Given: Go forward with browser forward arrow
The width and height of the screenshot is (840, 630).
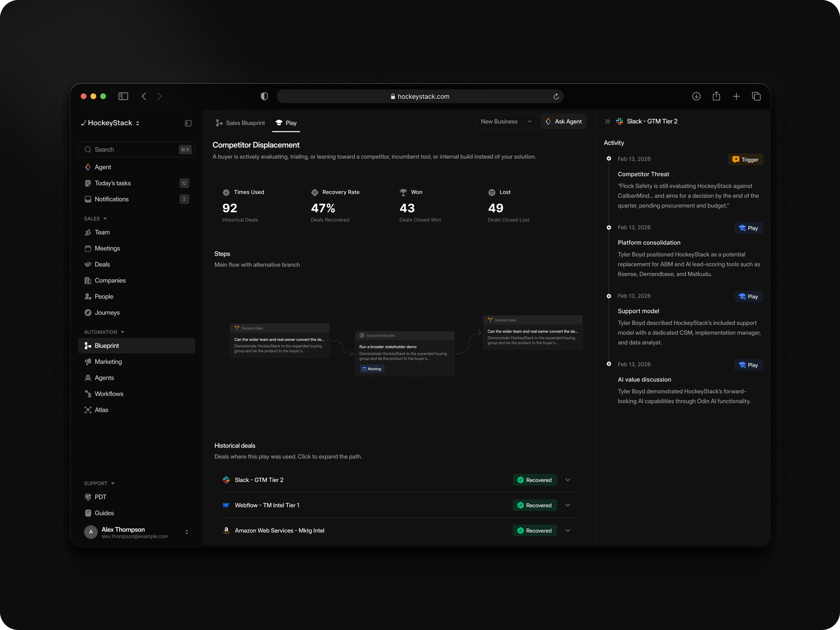Looking at the screenshot, I should click(x=160, y=97).
